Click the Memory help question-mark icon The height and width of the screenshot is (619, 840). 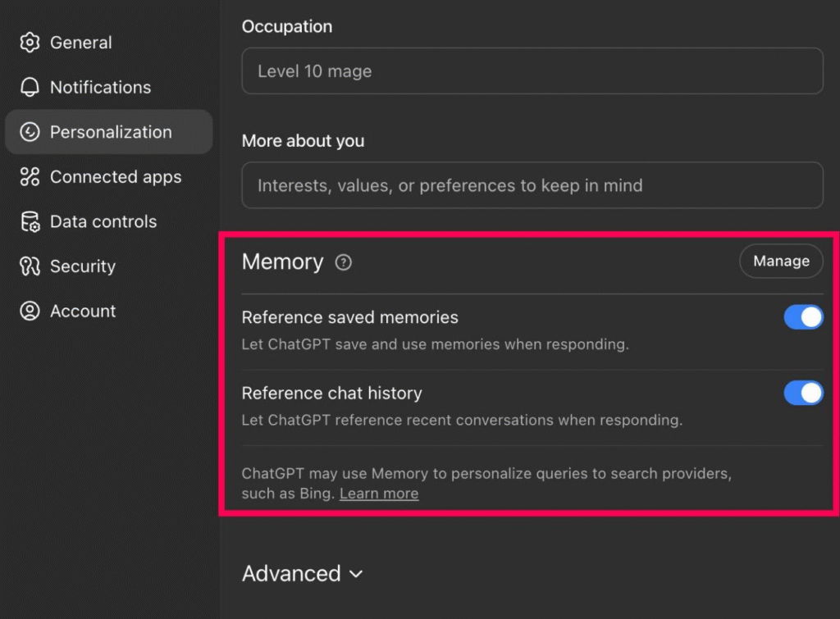click(344, 262)
